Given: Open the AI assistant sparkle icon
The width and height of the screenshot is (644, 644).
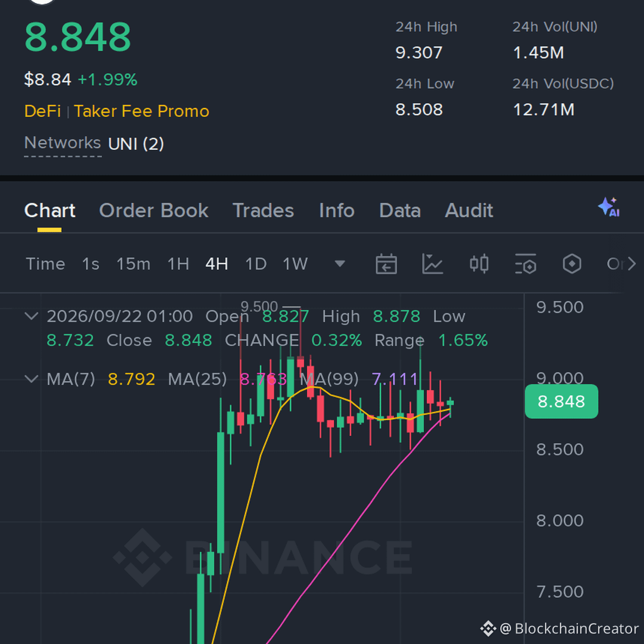Looking at the screenshot, I should coord(609,207).
